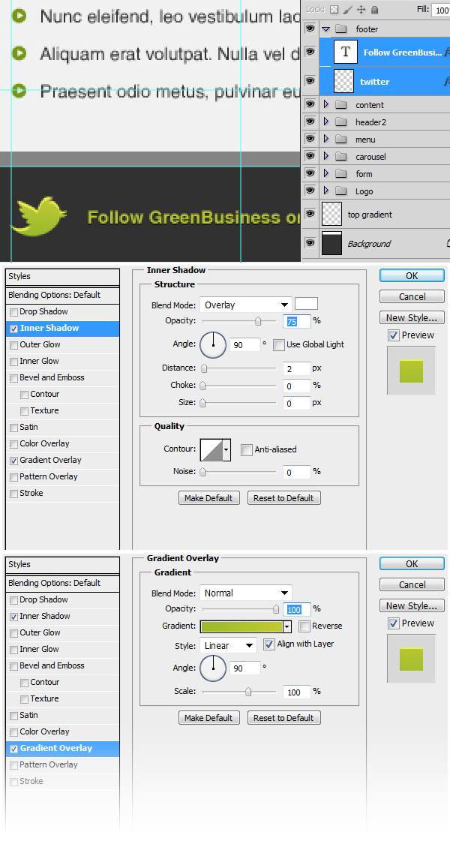Check the Reverse gradient checkbox

(304, 626)
